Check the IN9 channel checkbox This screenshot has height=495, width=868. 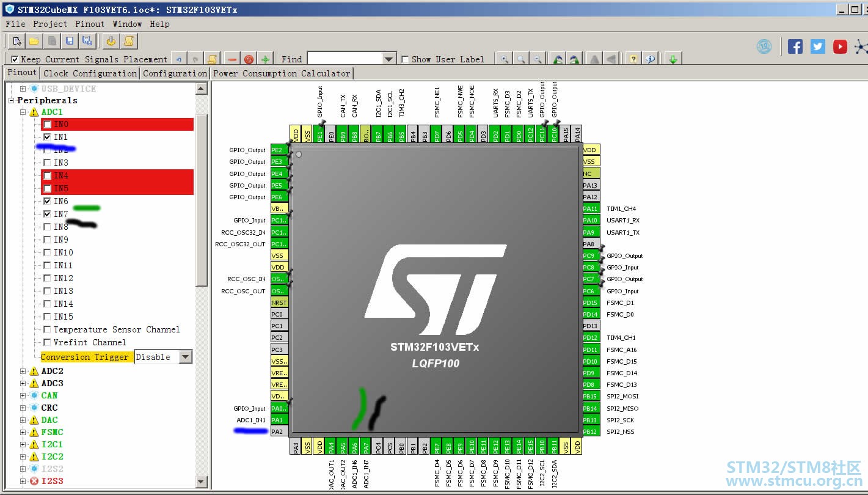[47, 240]
